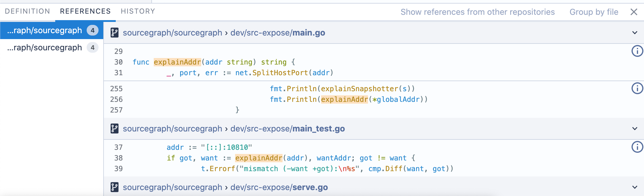Open dev/src-expose/main.go file link

[278, 33]
